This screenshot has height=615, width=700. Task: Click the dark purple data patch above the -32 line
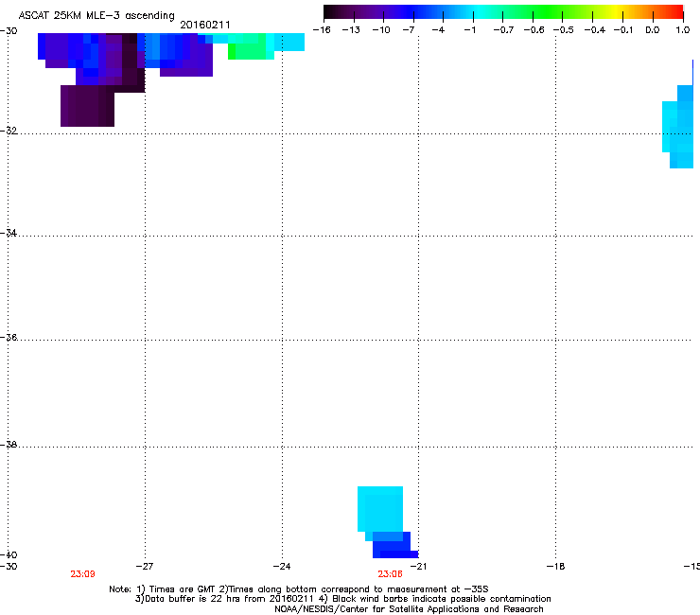(x=87, y=106)
